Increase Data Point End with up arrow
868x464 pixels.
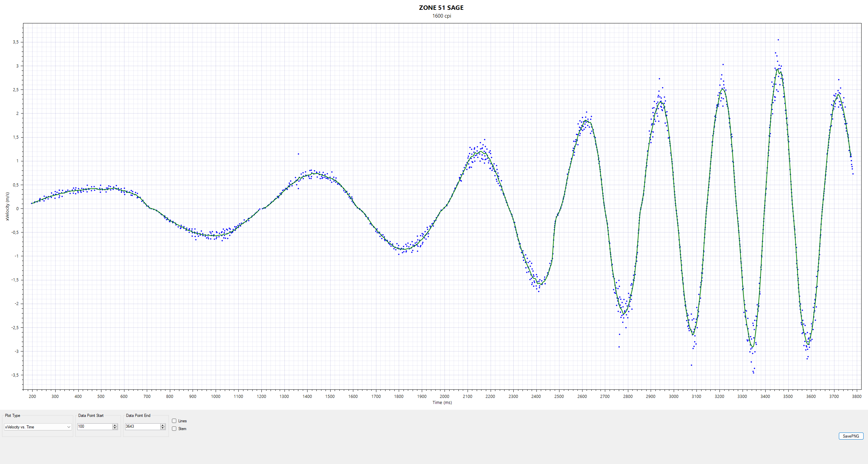pos(163,425)
